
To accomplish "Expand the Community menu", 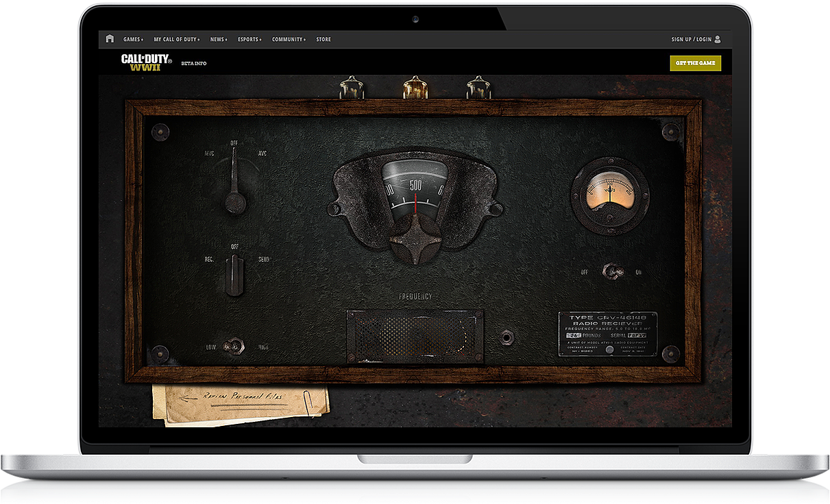I will [289, 40].
